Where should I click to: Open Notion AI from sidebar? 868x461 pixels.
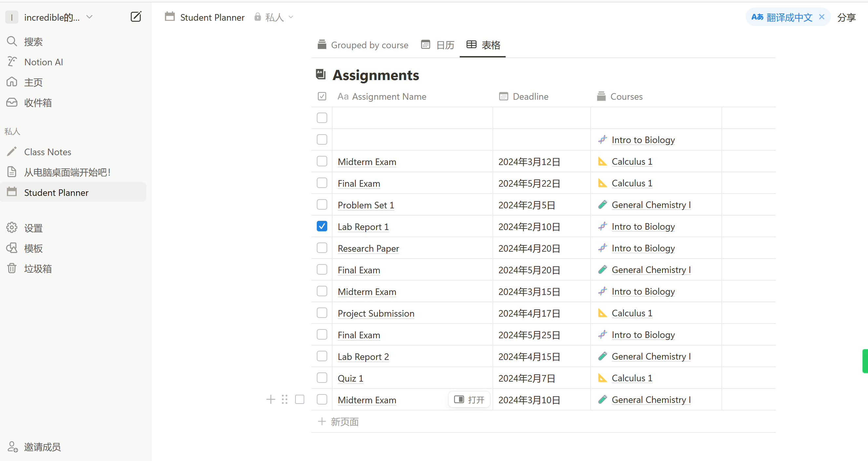pos(43,62)
